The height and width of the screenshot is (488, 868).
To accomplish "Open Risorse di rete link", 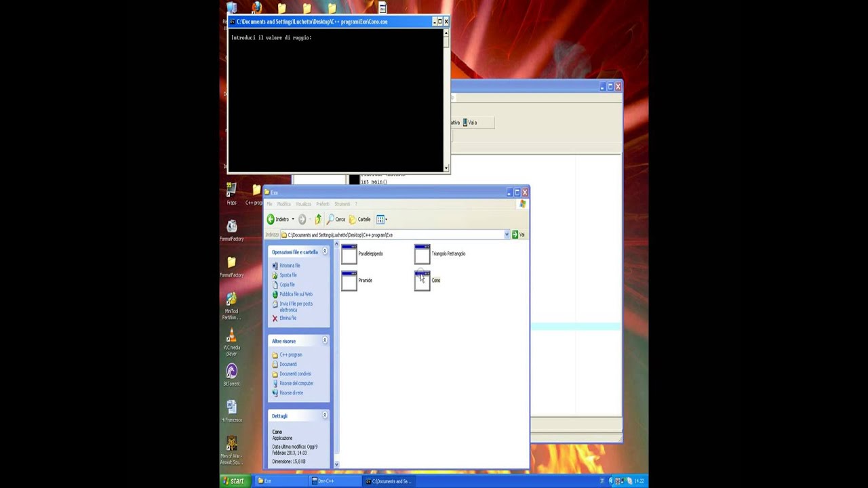I will [x=291, y=392].
